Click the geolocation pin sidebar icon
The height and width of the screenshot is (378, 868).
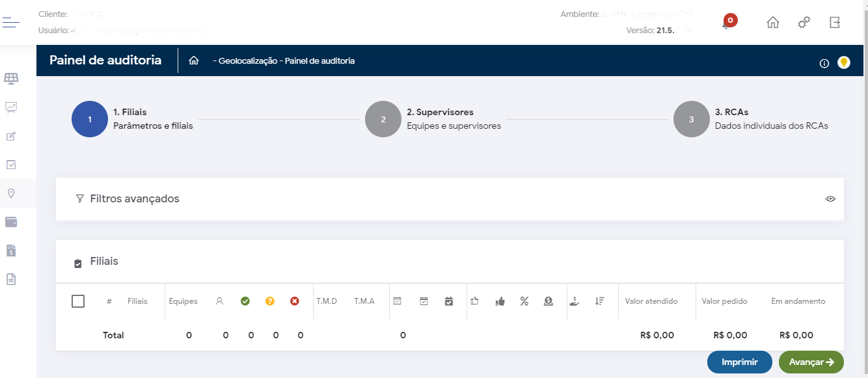pos(11,193)
